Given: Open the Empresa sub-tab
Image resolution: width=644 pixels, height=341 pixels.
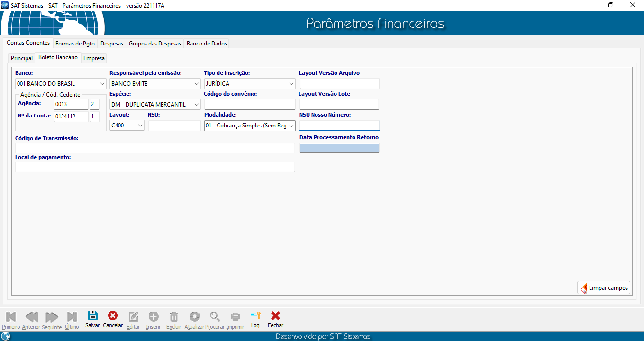Looking at the screenshot, I should click(x=94, y=58).
